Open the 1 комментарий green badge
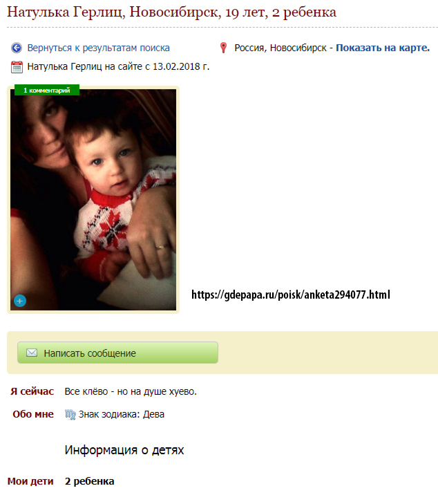438x504 pixels. pyautogui.click(x=47, y=91)
